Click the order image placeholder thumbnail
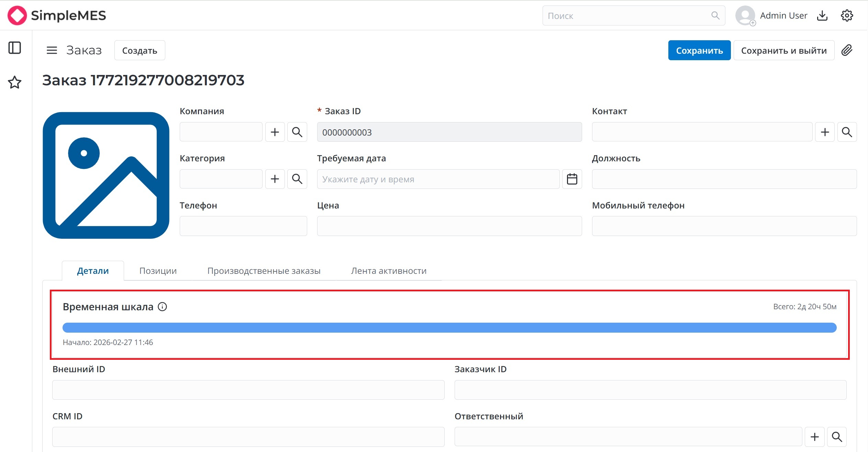Screen dimensions: 868x452 tap(106, 175)
